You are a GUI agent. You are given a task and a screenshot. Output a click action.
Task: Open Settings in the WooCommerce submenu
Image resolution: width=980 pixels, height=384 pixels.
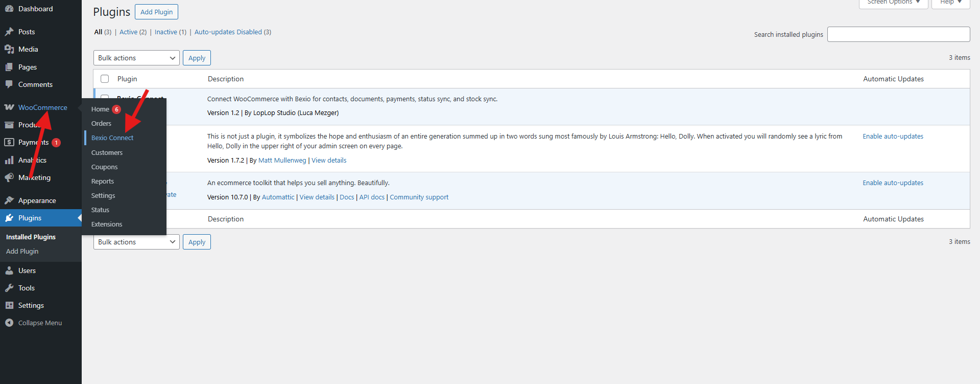103,196
